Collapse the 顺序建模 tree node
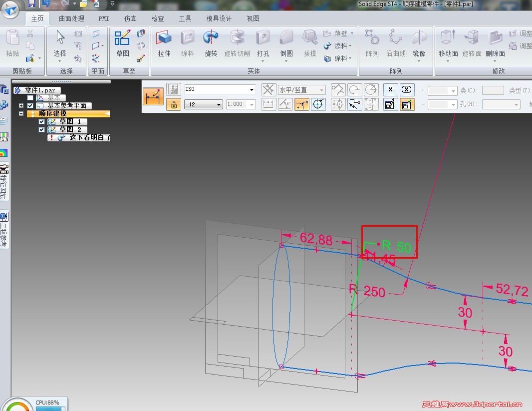 tap(21, 114)
